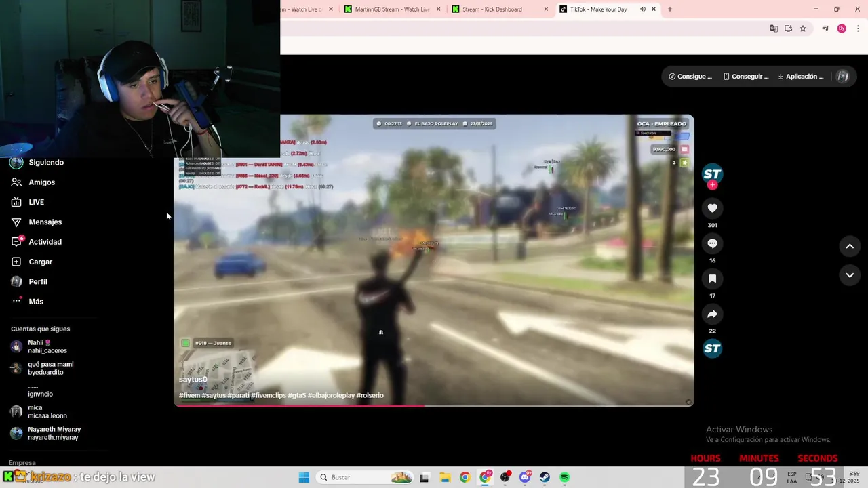The width and height of the screenshot is (868, 488).
Task: Click the #918 Juanse player tag
Action: point(207,343)
